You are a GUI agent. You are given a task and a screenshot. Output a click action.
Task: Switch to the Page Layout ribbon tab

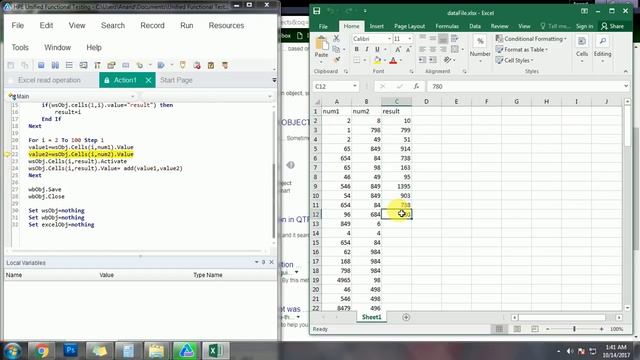(409, 26)
